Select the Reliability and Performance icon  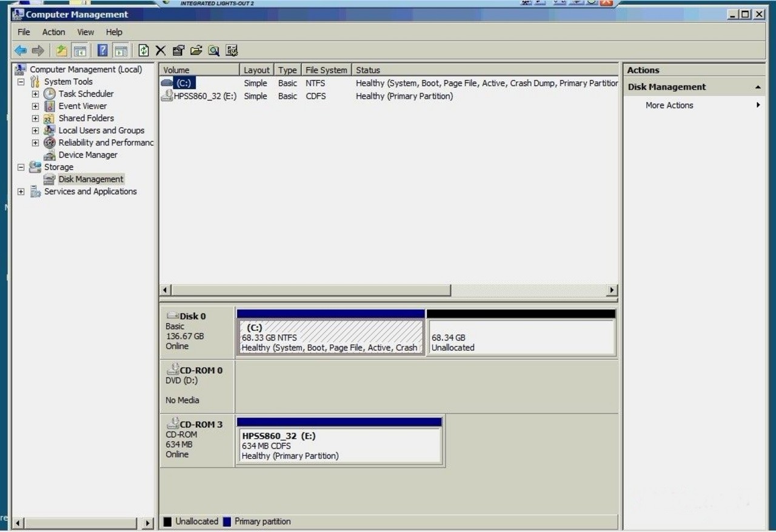click(x=50, y=142)
